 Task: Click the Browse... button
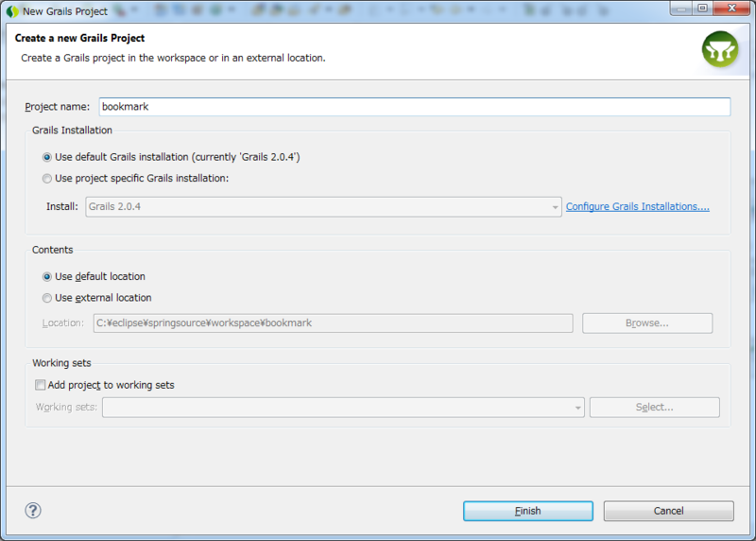click(647, 323)
